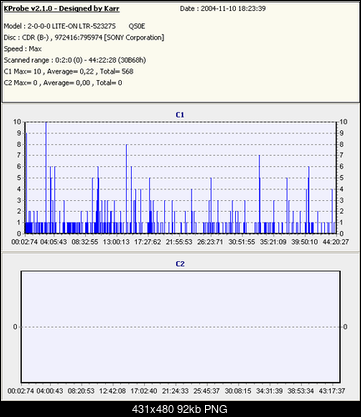Select the Date 2004-11-10 18:23:39 text
Screen dimensions: 361x417
[223, 9]
